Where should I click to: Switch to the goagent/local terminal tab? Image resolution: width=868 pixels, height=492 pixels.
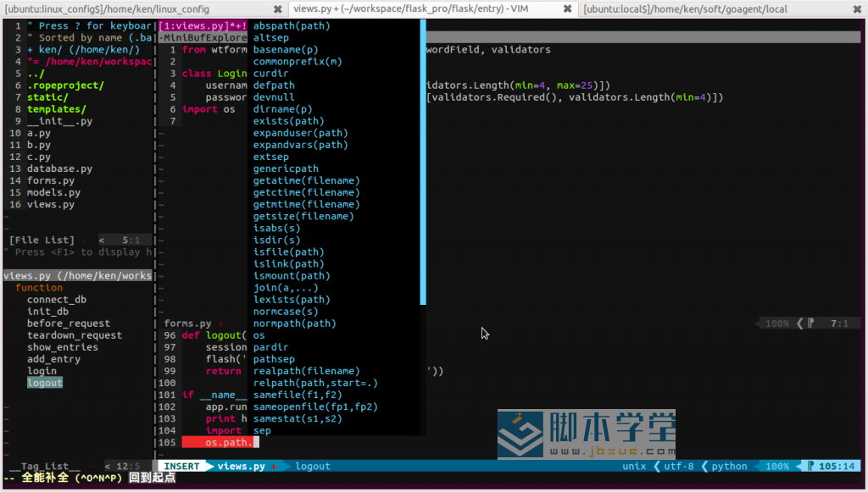point(685,8)
